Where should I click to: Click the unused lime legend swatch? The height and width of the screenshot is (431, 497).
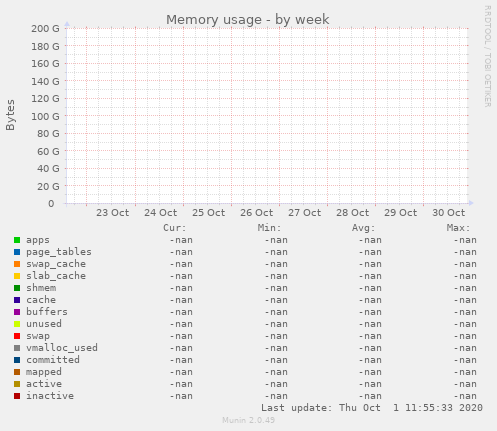point(17,324)
